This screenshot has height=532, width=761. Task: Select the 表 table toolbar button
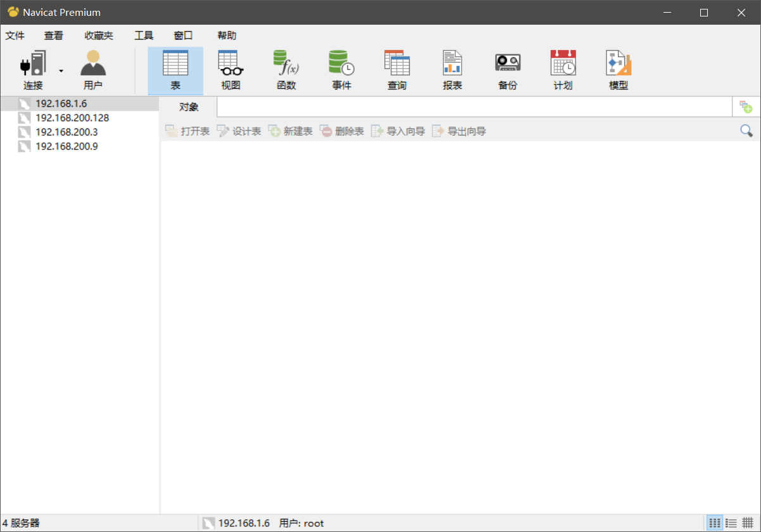pyautogui.click(x=175, y=70)
